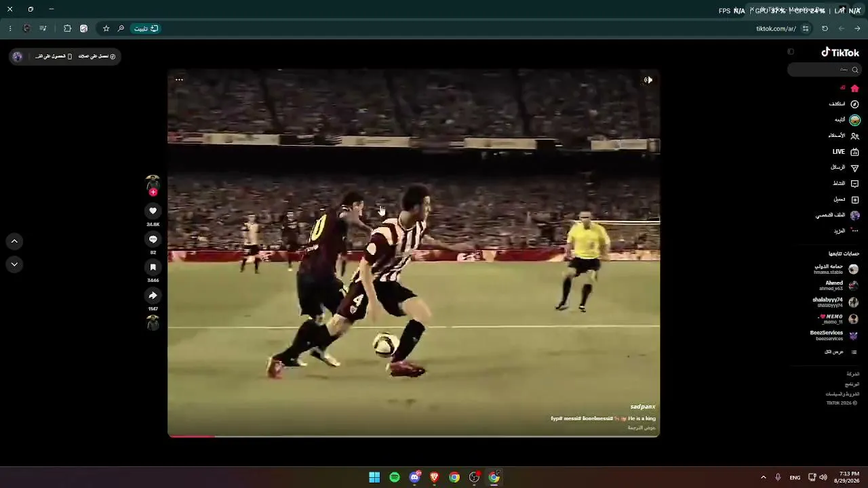
Task: Open Explore with the compass icon
Action: coord(854,104)
